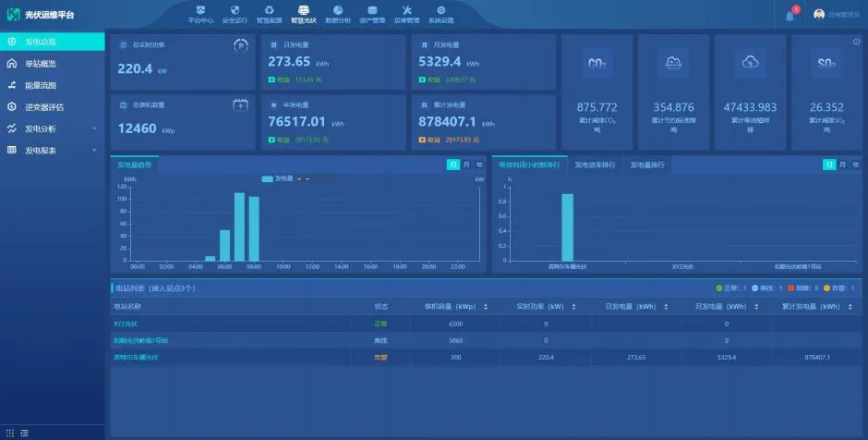Sort by 日发电量 (kWh) column arrows
Image resolution: width=868 pixels, height=440 pixels.
[x=666, y=307]
